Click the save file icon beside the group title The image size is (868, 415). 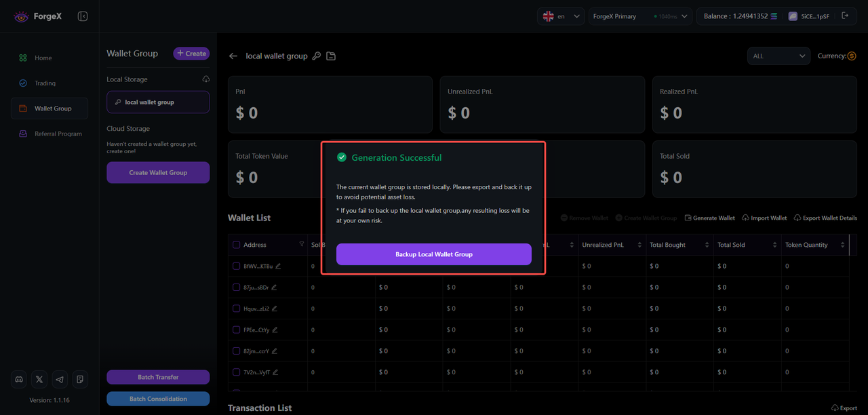[331, 56]
